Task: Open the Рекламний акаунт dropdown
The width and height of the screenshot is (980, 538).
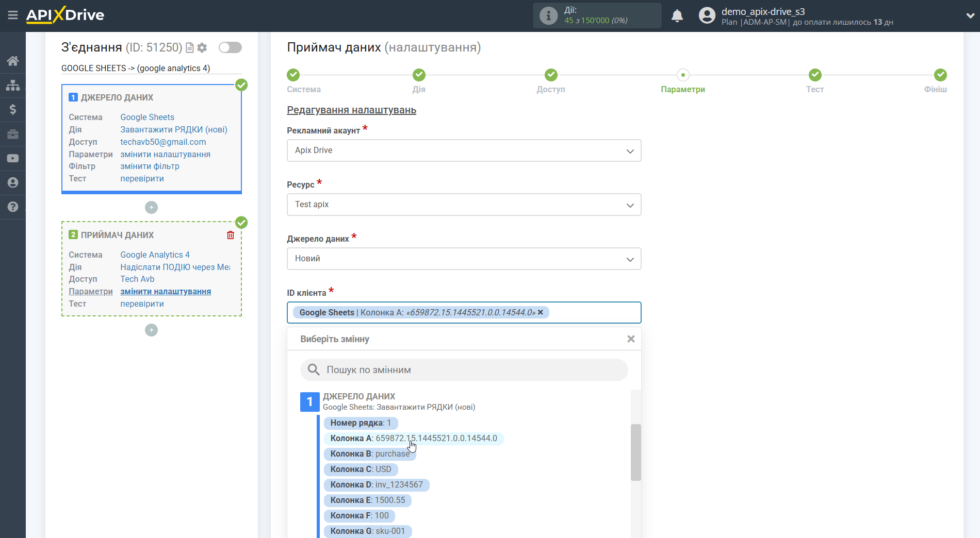Action: 464,150
